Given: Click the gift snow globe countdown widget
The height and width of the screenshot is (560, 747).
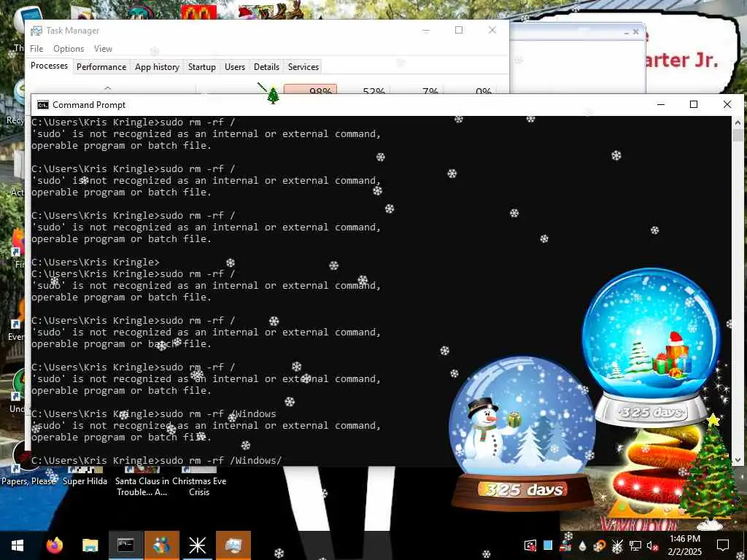Looking at the screenshot, I should [x=651, y=346].
